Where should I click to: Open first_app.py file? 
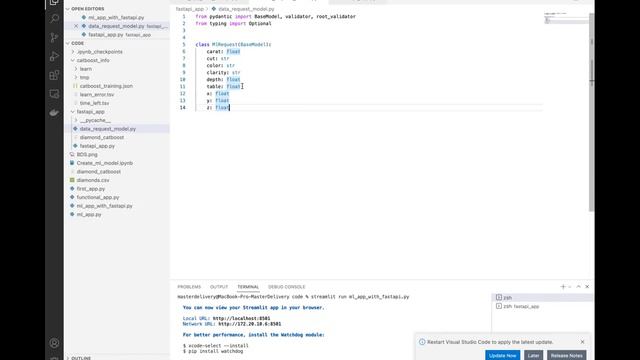(x=91, y=189)
